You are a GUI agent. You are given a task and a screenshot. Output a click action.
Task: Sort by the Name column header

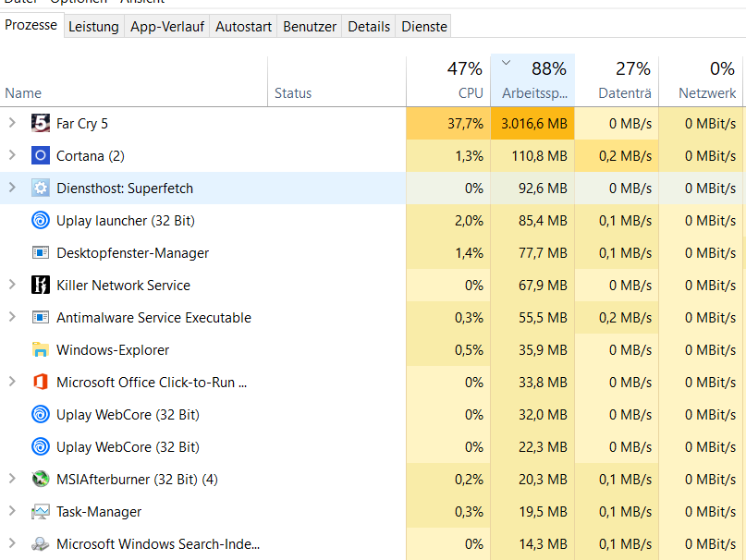point(23,92)
